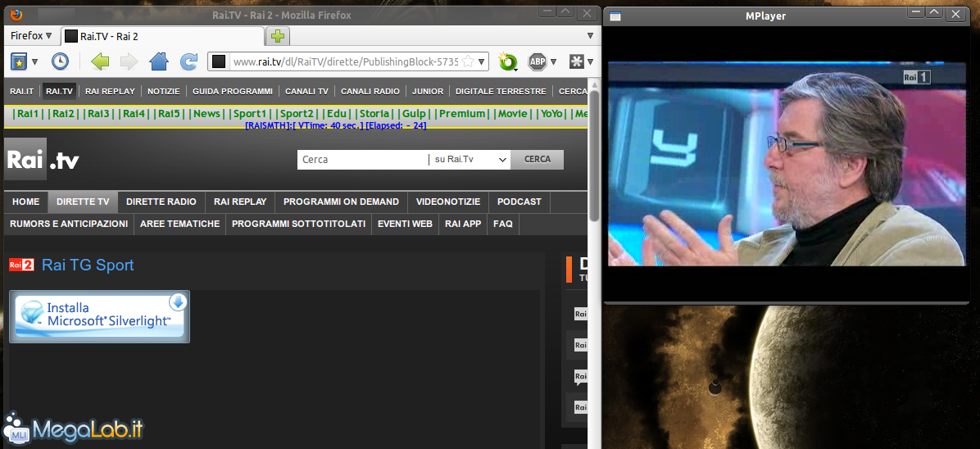Open the VIDEONOTIZIE menu item
This screenshot has width=980, height=449.
[x=448, y=202]
